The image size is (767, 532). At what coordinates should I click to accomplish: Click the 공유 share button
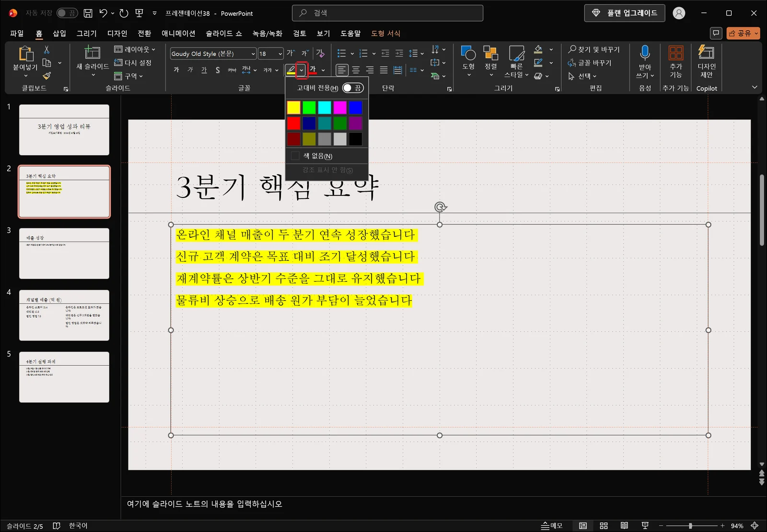tap(743, 33)
